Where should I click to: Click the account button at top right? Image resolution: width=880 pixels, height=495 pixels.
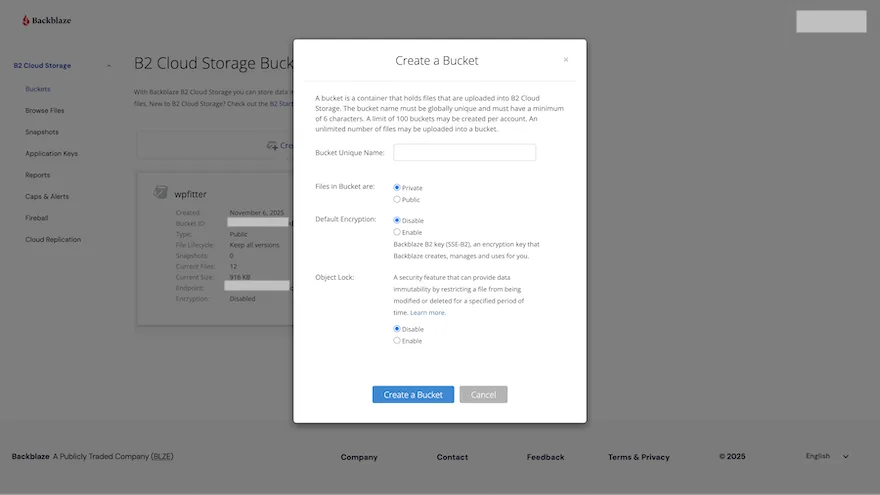(x=831, y=21)
